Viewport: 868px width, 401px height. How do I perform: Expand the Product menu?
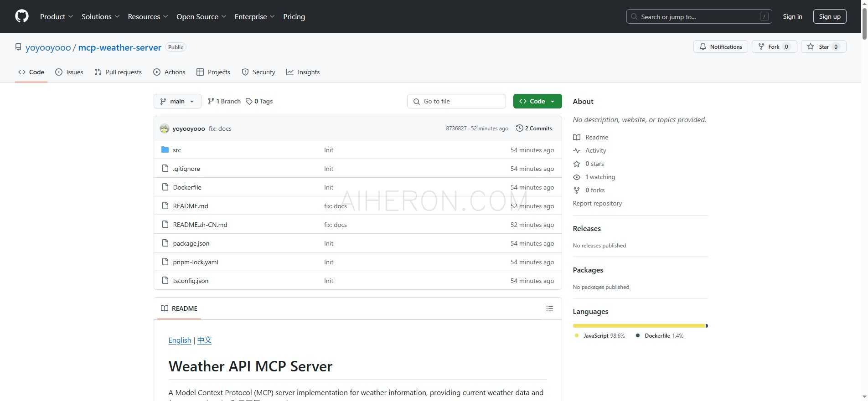click(x=57, y=16)
